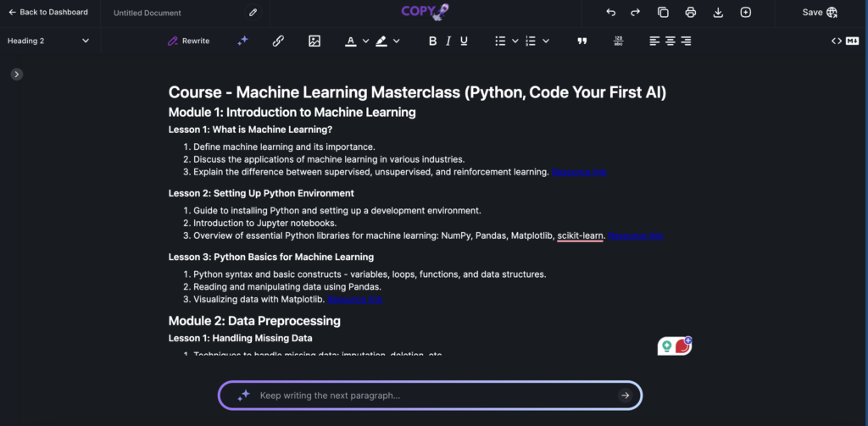Expand the sidebar with chevron arrow
Viewport: 868px width, 426px height.
pos(16,75)
